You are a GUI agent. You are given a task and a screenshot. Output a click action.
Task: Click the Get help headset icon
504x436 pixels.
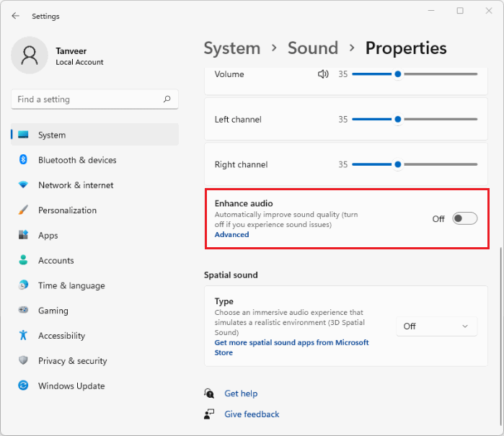tap(209, 393)
